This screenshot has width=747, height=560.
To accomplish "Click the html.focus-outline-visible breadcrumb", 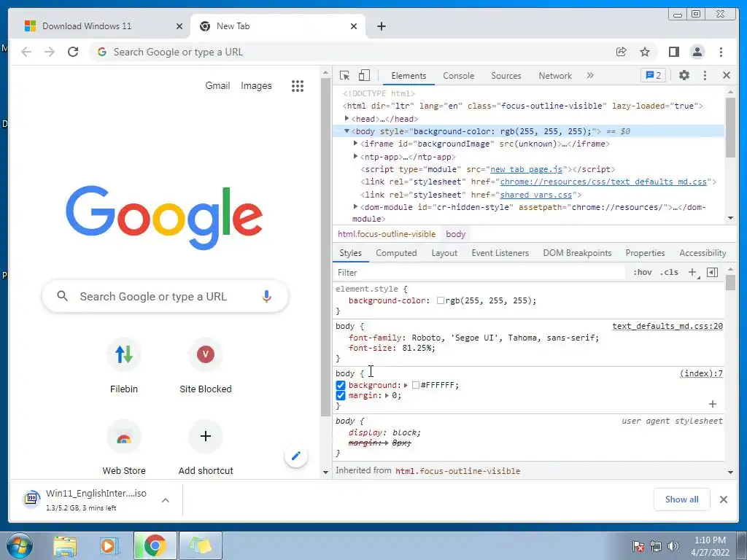I will pyautogui.click(x=387, y=234).
